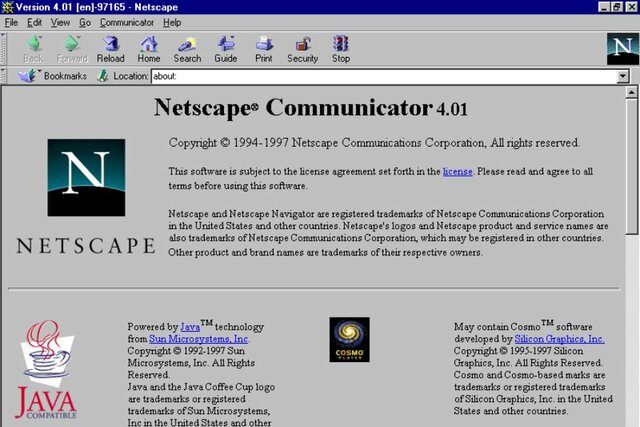This screenshot has width=640, height=427.
Task: Close the Netscape window
Action: click(631, 7)
